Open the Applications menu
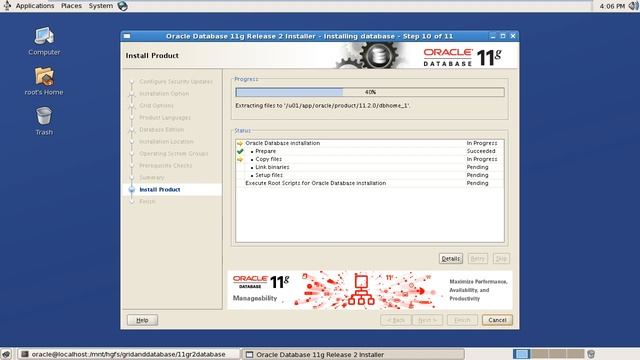The image size is (640, 360). 35,6
